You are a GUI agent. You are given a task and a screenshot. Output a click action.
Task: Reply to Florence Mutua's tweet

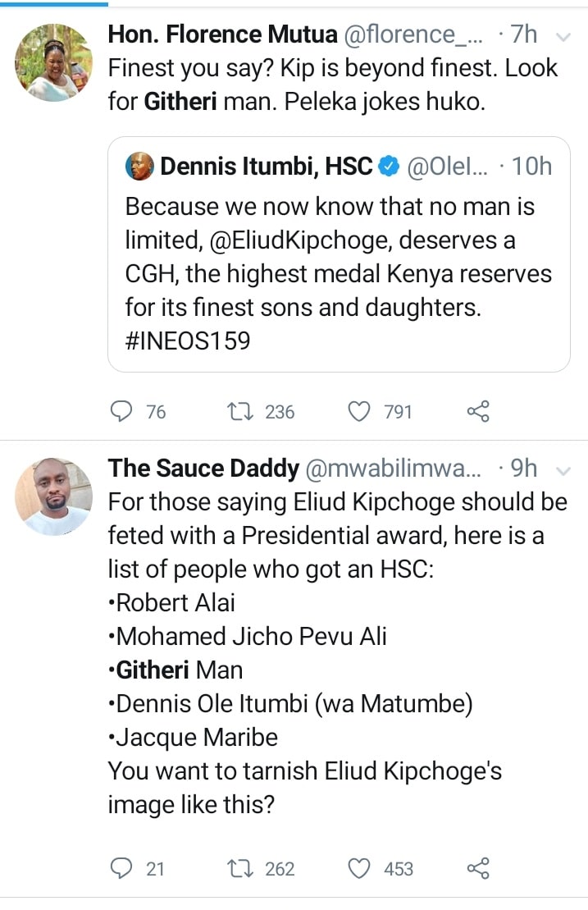tap(121, 411)
